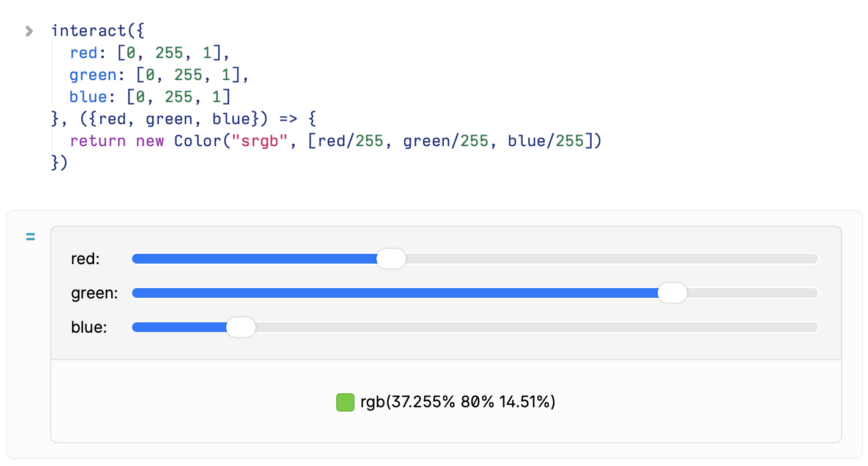Click the "red:" slider label

coord(85,259)
